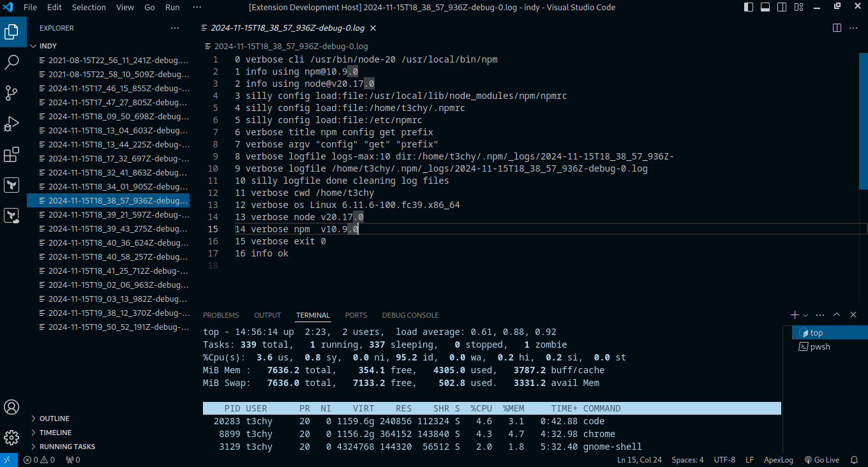868x467 pixels.
Task: Close the debug-0.log editor tab
Action: click(373, 28)
